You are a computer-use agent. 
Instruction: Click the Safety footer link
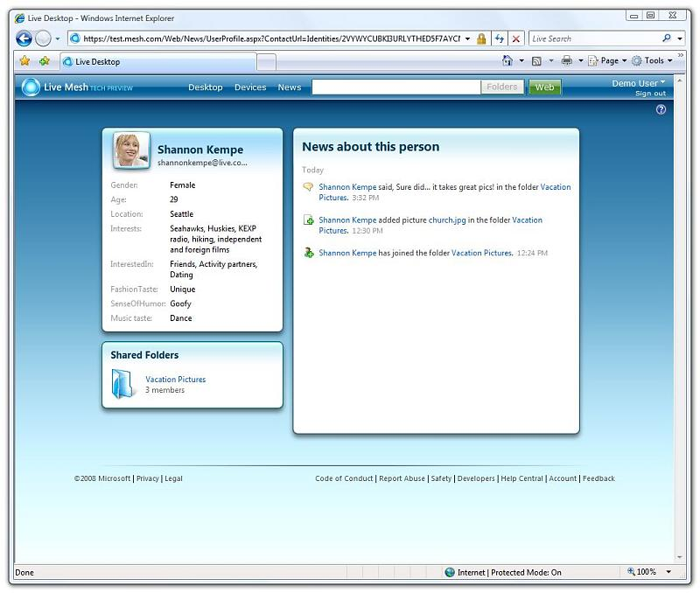click(x=441, y=478)
